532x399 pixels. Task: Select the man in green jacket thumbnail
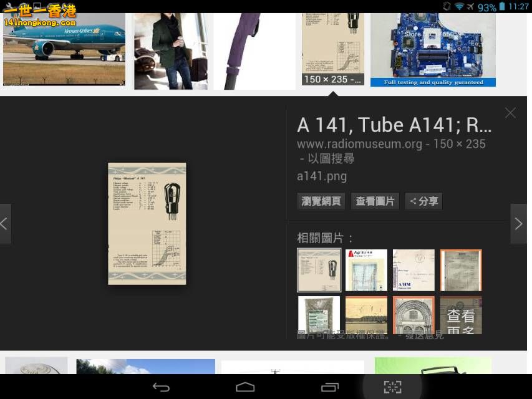pyautogui.click(x=171, y=52)
